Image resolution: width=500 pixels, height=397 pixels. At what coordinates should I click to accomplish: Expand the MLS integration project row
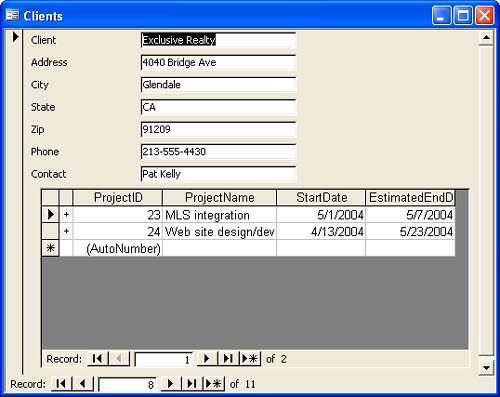tap(66, 215)
